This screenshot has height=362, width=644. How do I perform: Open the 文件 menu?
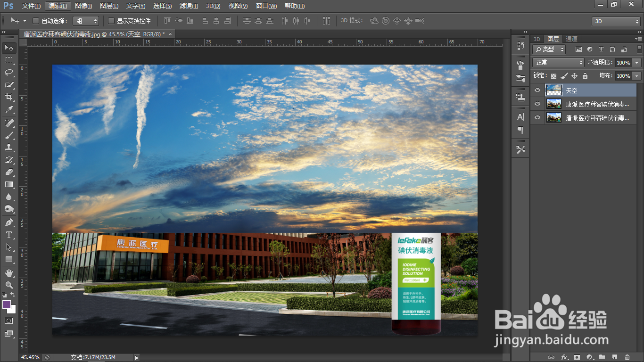pos(31,6)
